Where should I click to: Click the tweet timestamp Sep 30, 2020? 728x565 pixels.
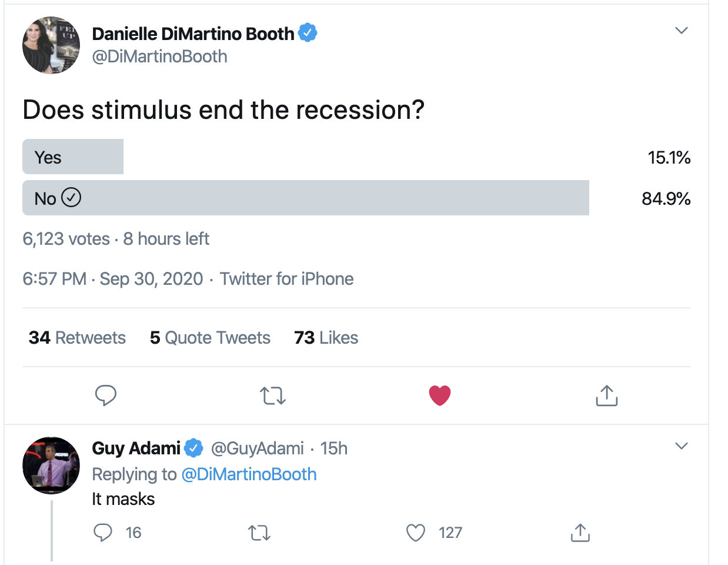(x=113, y=279)
